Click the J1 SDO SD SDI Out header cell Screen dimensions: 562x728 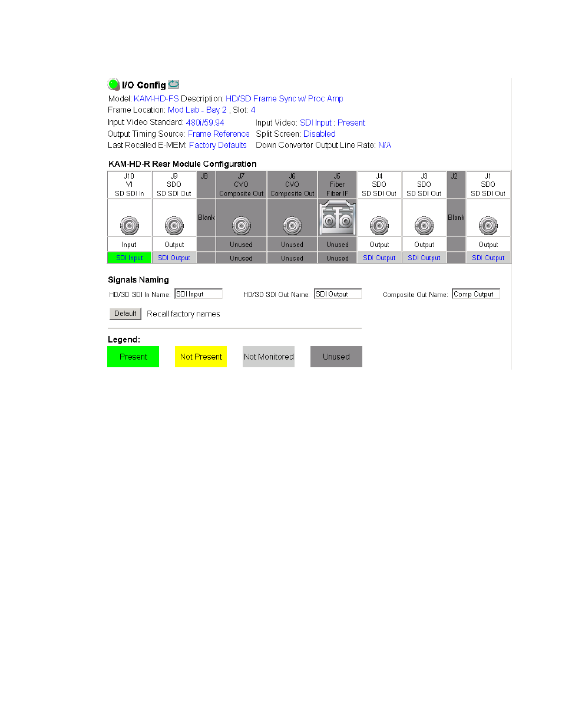488,185
